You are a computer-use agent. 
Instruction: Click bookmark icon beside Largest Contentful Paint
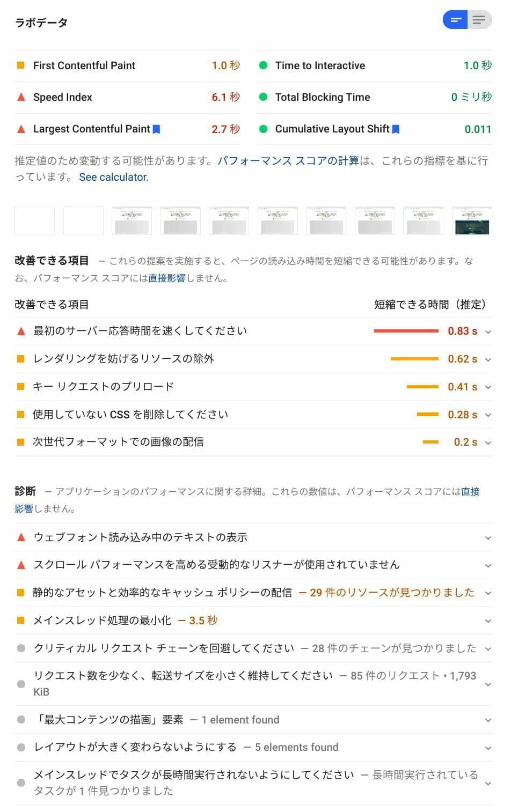pyautogui.click(x=157, y=129)
